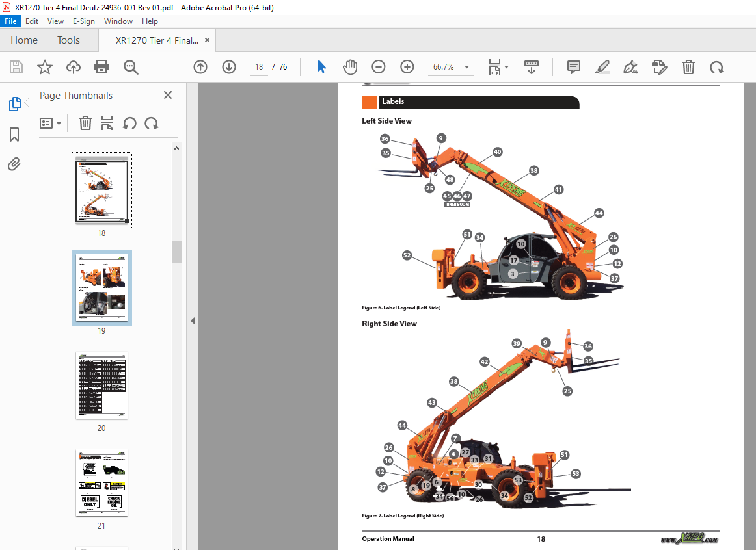Add a sticky note comment

573,67
